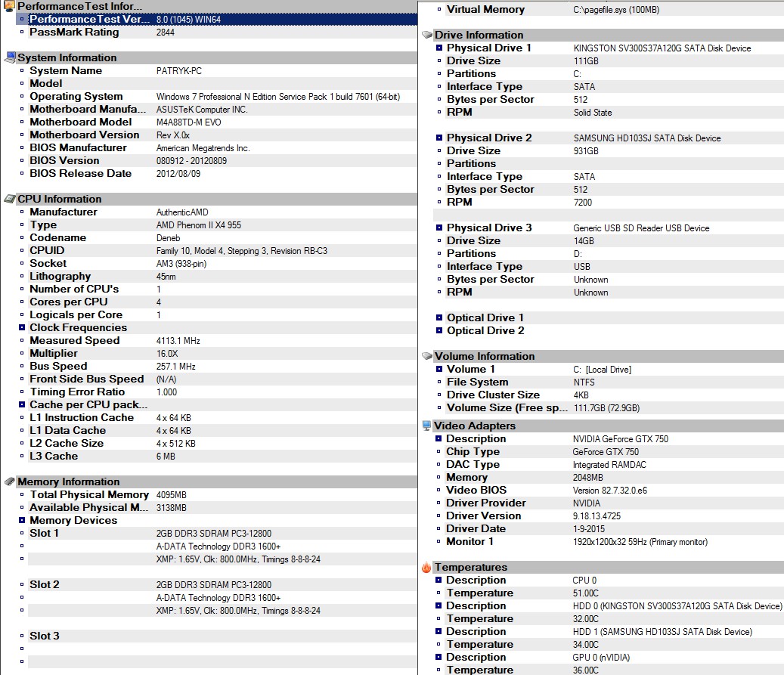This screenshot has width=784, height=675.
Task: Select the BIOS Release Date row
Action: point(222,174)
